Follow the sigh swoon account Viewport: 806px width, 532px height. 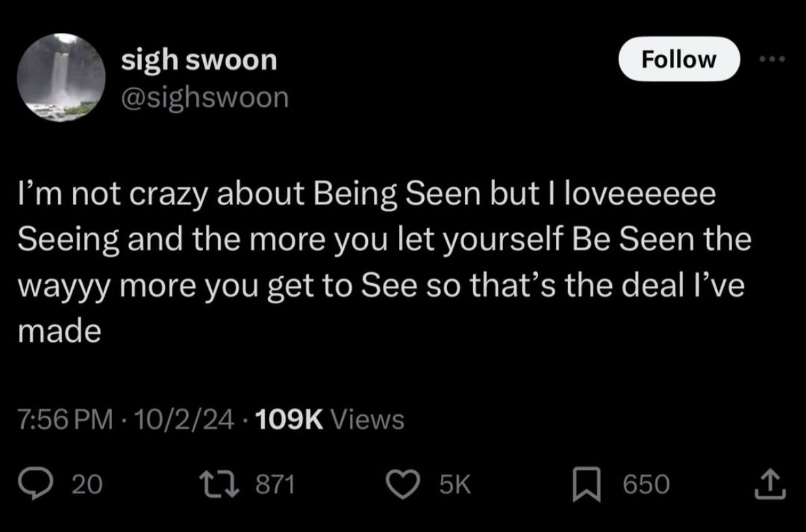pos(678,59)
